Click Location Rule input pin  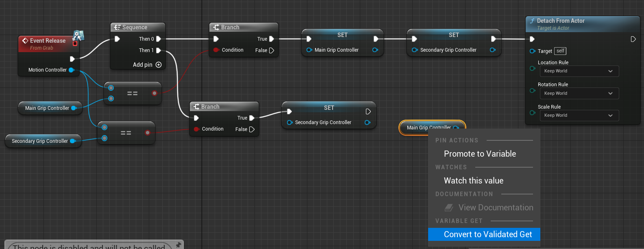[x=533, y=68]
